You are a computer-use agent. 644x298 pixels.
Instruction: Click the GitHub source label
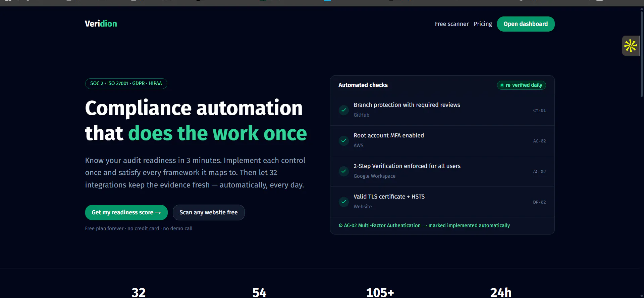coord(361,115)
